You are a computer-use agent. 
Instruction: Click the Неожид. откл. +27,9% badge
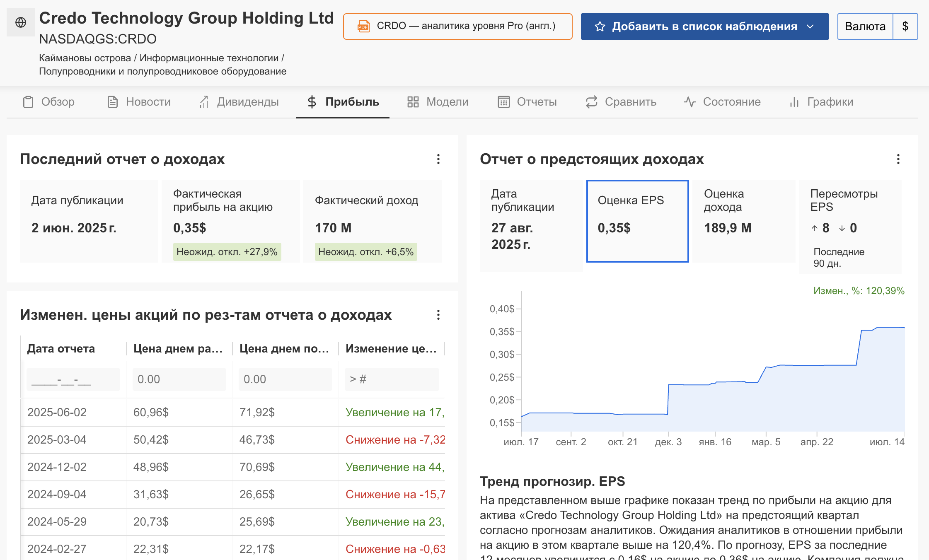[227, 252]
